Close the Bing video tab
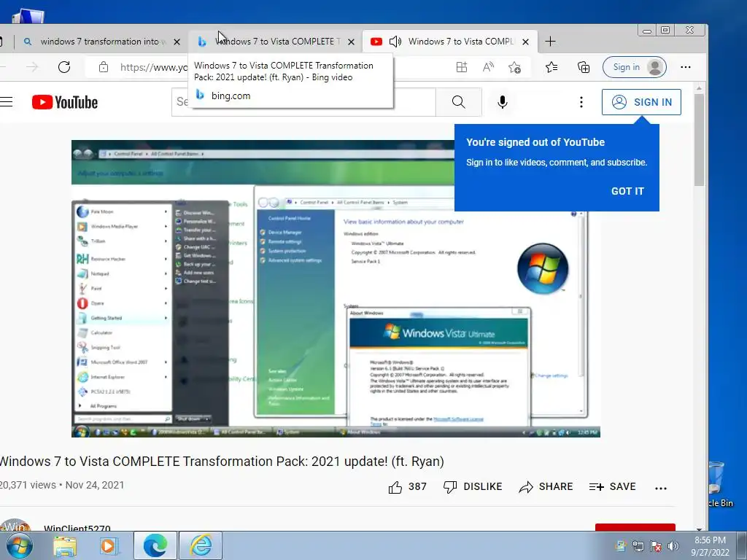The height and width of the screenshot is (560, 747). (x=351, y=42)
